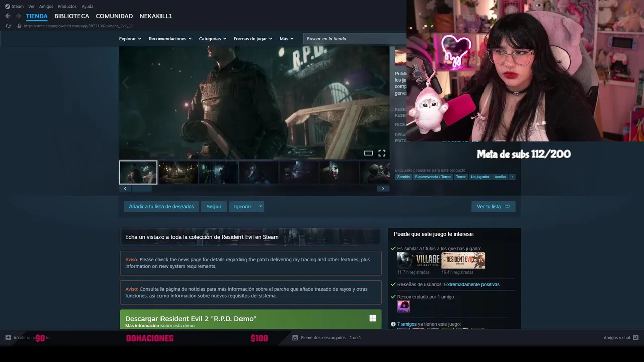Image resolution: width=644 pixels, height=362 pixels.
Task: Select the fifth screenshot thumbnail
Action: point(299,172)
